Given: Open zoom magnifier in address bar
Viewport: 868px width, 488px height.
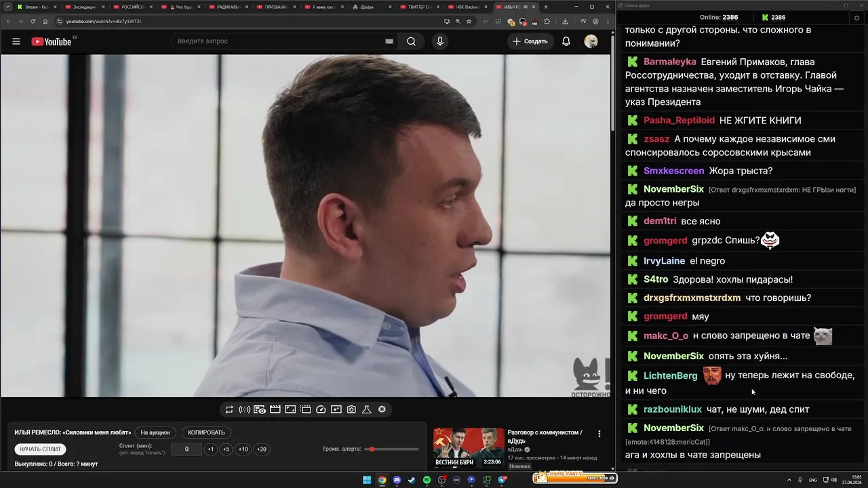Looking at the screenshot, I should pos(458,21).
